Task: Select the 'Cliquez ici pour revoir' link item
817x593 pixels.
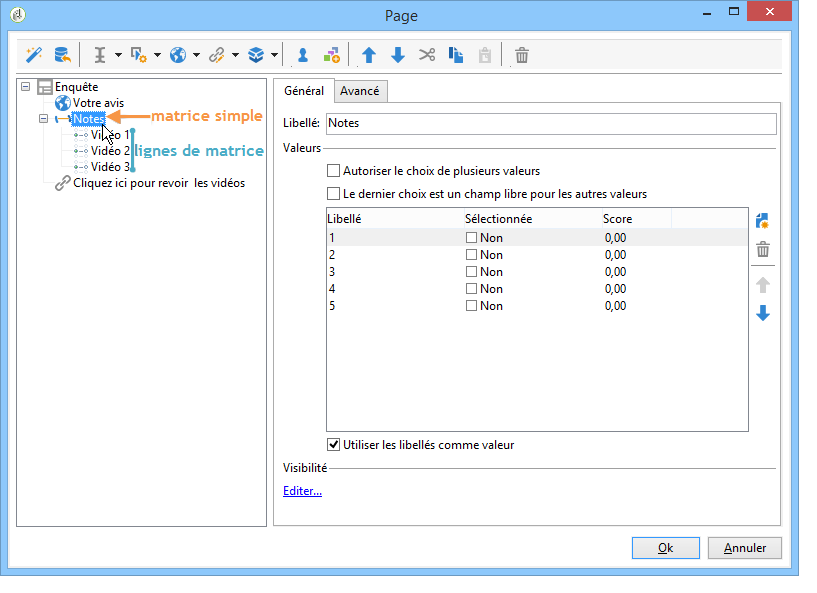Action: [x=159, y=183]
